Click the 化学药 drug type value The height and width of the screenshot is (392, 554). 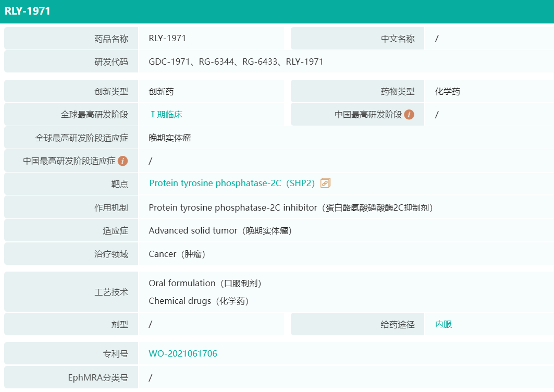pos(448,92)
